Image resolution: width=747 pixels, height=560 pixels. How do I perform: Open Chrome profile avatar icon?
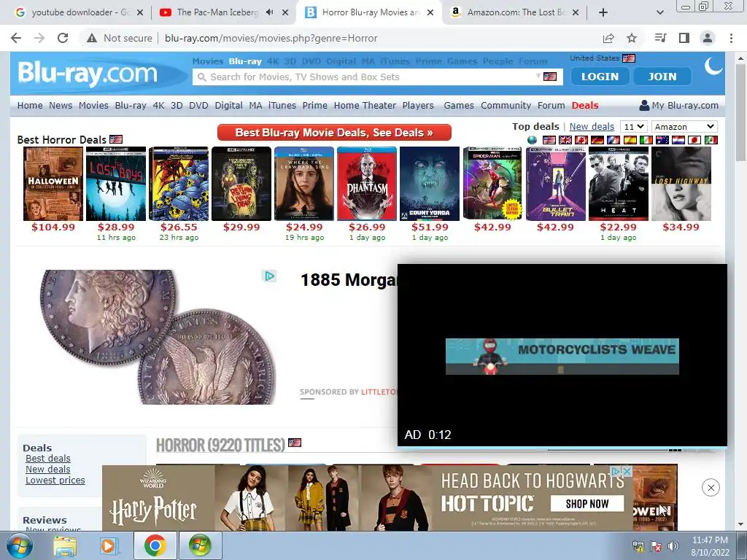click(708, 38)
